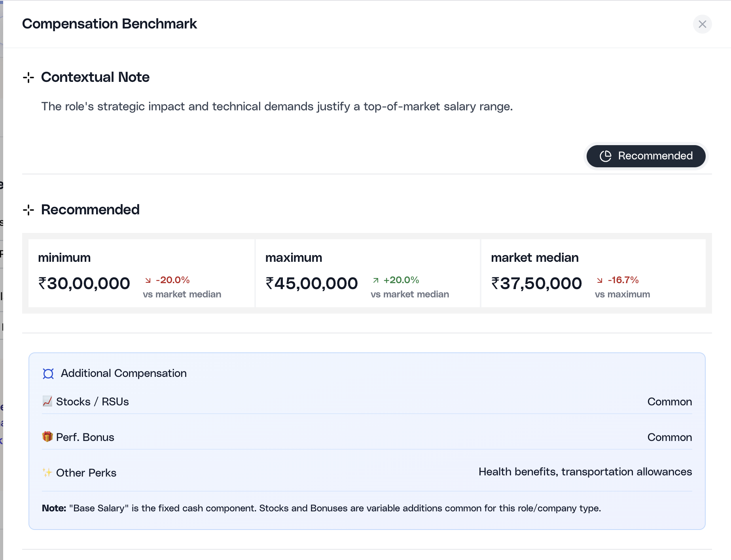Viewport: 731px width, 560px height.
Task: Click the sparkles icon next to Other Perks
Action: tap(47, 472)
